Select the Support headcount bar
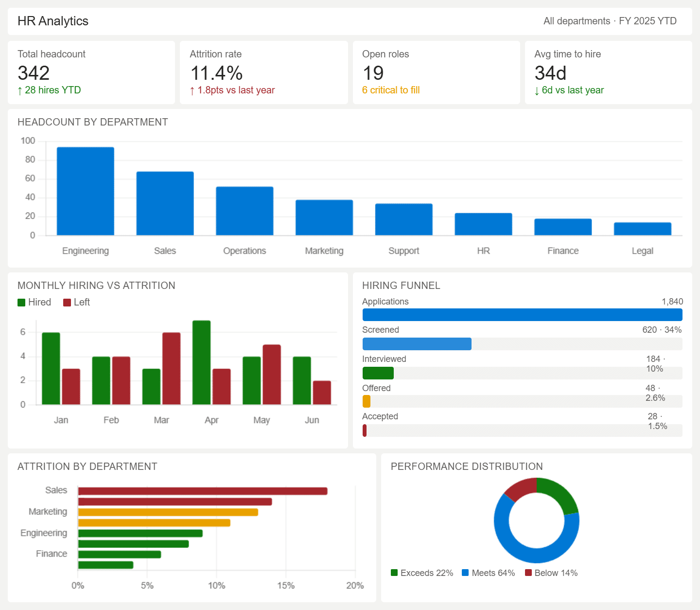The image size is (700, 610). [x=404, y=219]
